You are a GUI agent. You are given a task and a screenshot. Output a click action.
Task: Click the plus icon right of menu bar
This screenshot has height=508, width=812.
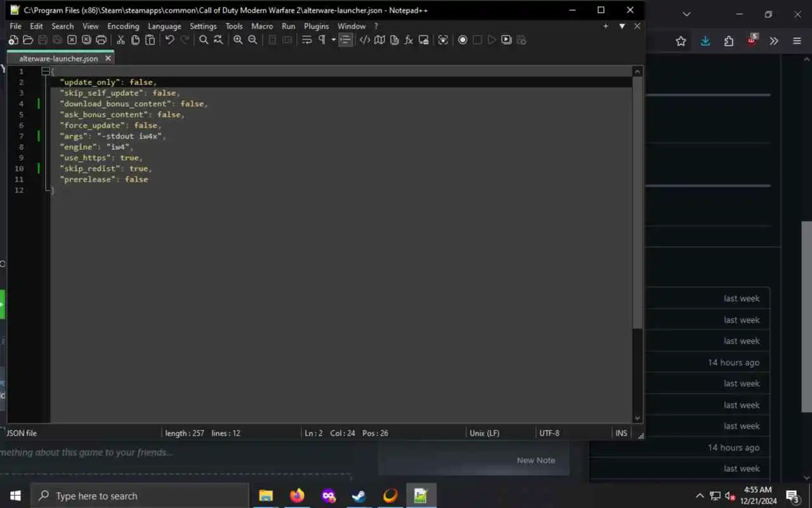click(x=606, y=26)
